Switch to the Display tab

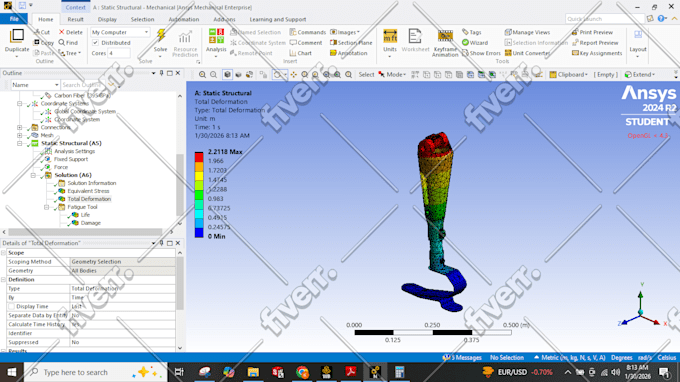pyautogui.click(x=107, y=19)
